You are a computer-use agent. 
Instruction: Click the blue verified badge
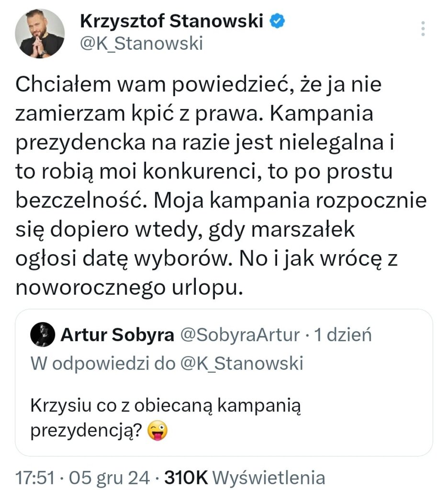(277, 21)
